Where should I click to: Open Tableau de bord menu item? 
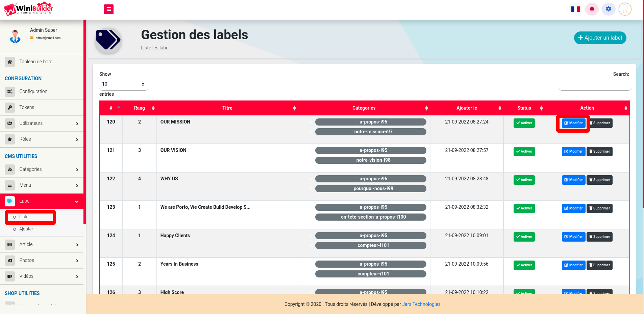(42, 62)
